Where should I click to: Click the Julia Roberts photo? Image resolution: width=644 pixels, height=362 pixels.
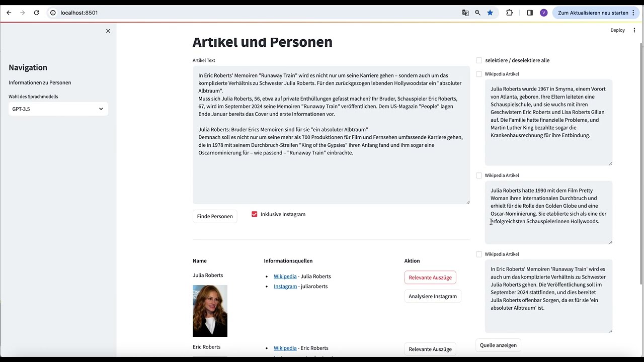tap(210, 311)
